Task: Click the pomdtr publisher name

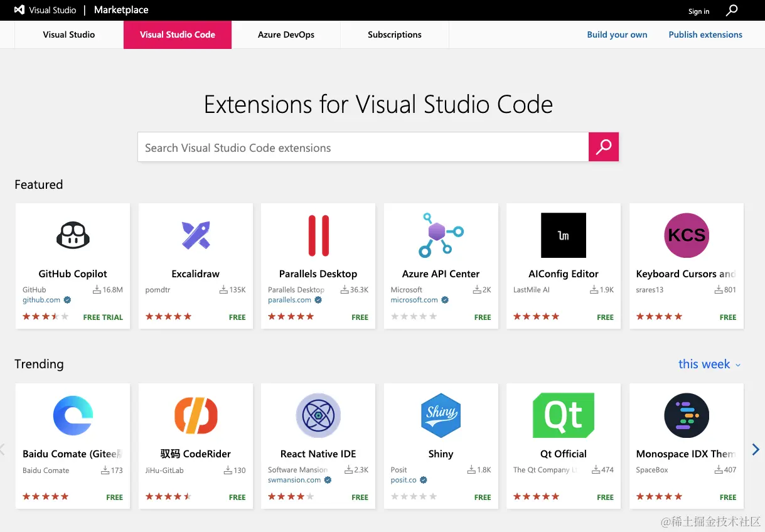Action: tap(158, 290)
